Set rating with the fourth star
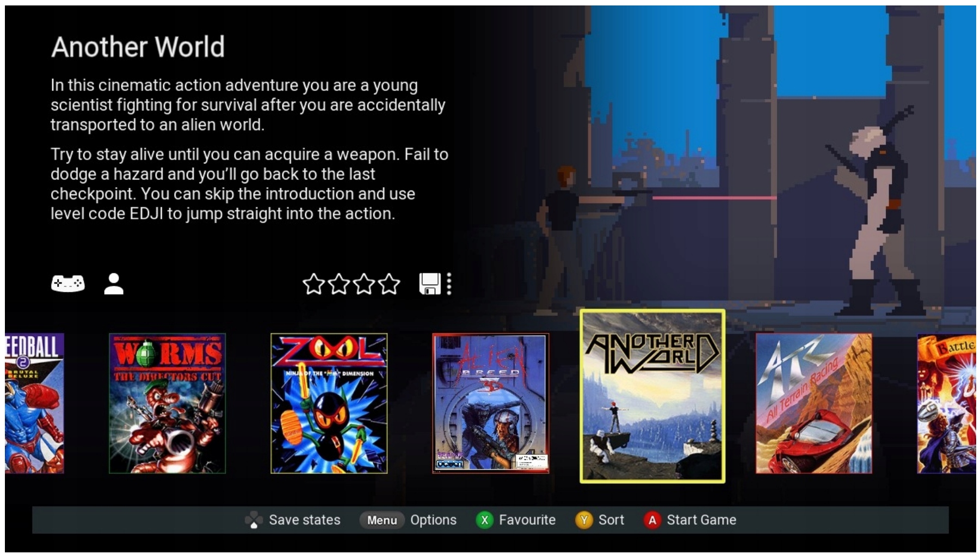The image size is (980, 554). click(x=389, y=284)
